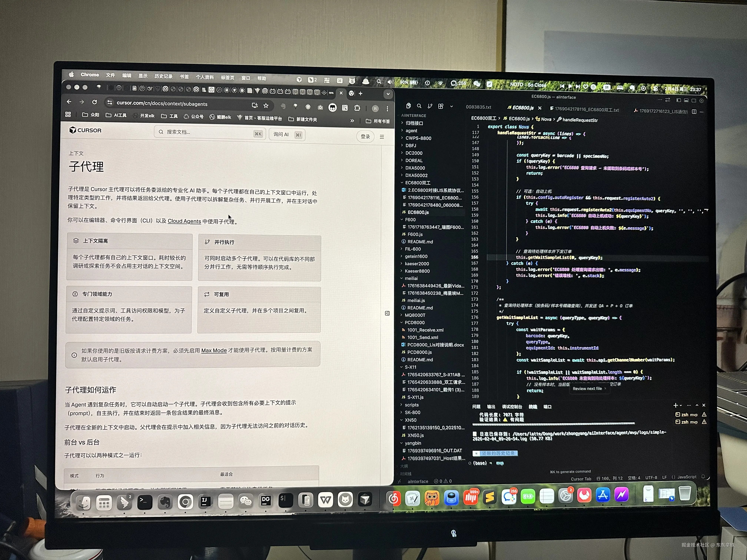
Task: Click Chrome's back arrow
Action: click(x=69, y=102)
